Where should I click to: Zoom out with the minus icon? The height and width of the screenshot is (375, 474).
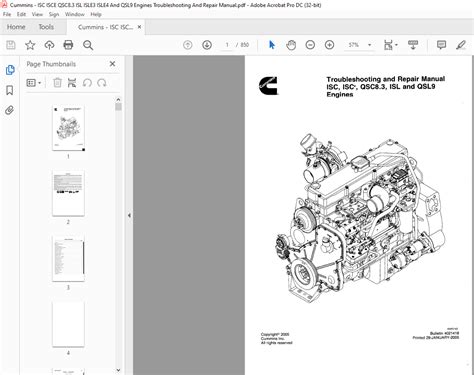coord(310,45)
